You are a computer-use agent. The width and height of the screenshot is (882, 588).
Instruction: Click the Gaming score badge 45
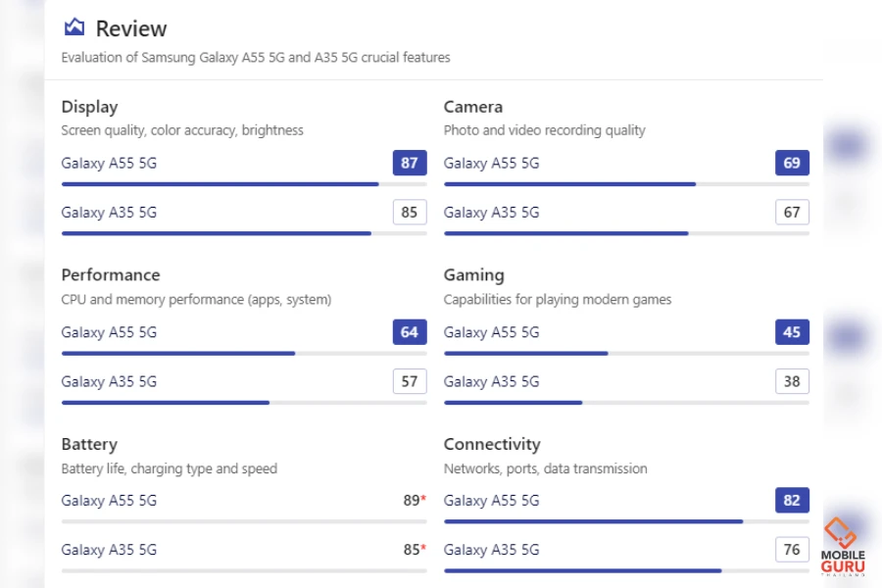click(792, 332)
